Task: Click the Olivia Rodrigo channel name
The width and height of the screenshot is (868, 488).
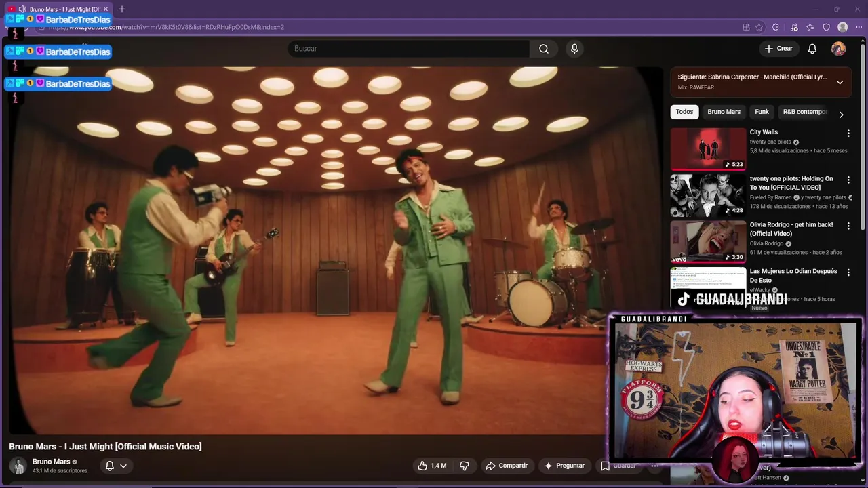Action: 766,243
